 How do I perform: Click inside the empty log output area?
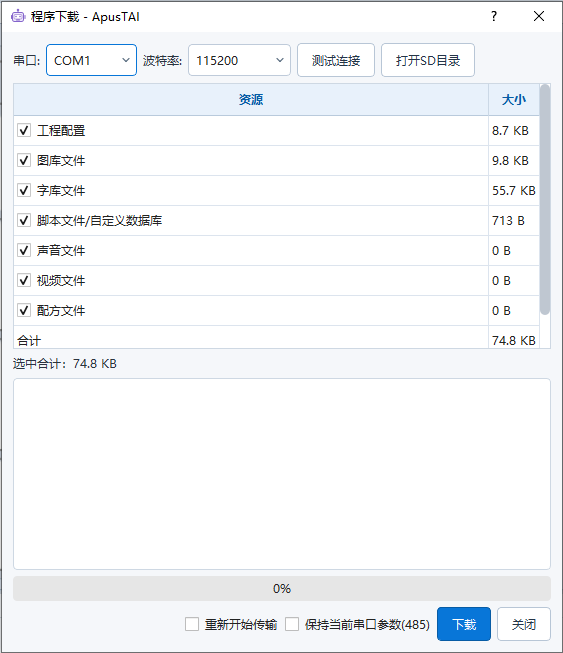tap(282, 474)
